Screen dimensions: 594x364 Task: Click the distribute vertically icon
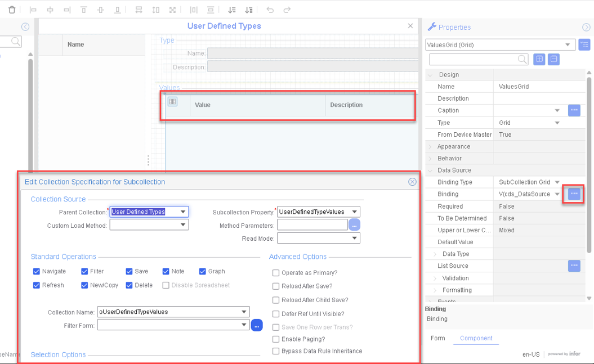[x=211, y=10]
